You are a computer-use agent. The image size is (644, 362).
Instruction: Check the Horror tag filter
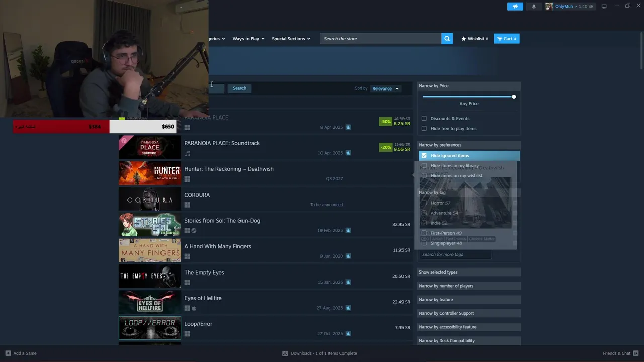coord(424,203)
